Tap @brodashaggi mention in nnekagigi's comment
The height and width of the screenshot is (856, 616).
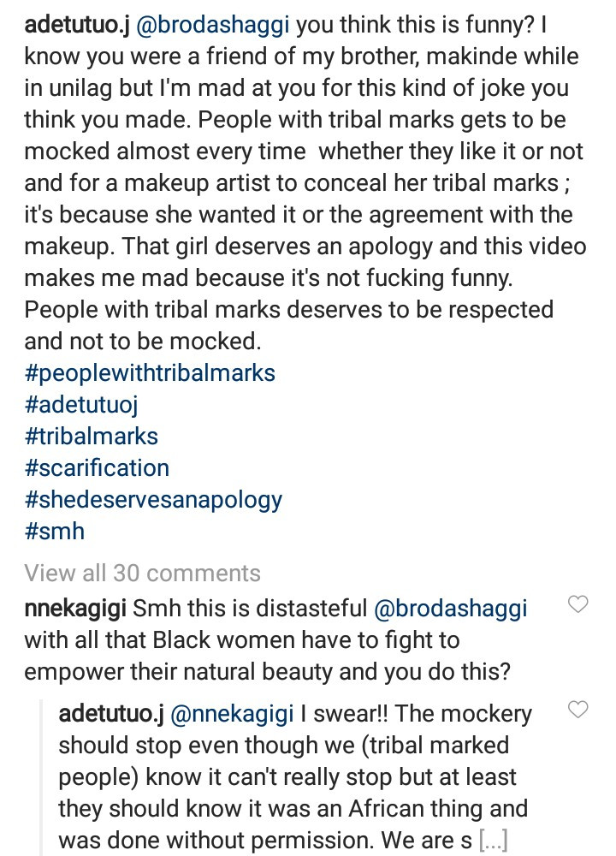coord(451,608)
